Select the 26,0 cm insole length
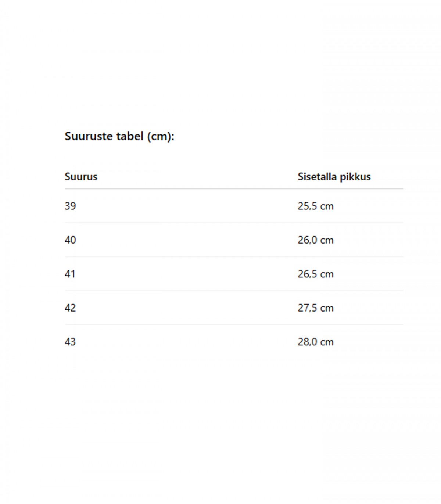 coord(316,240)
